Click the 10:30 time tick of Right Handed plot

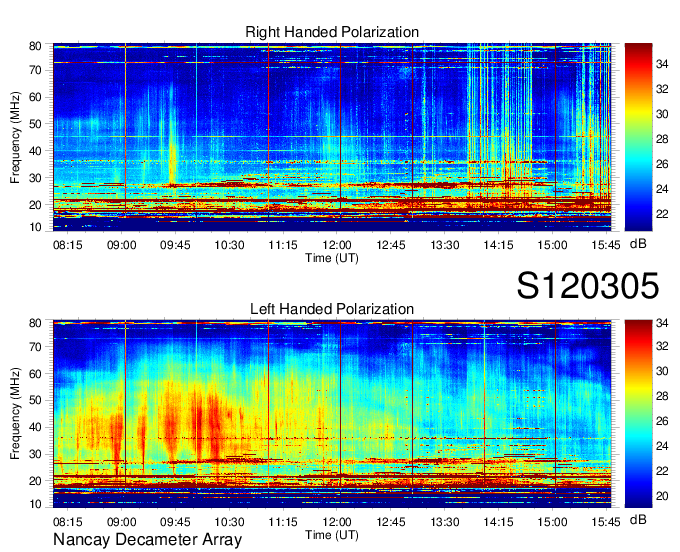[x=229, y=245]
